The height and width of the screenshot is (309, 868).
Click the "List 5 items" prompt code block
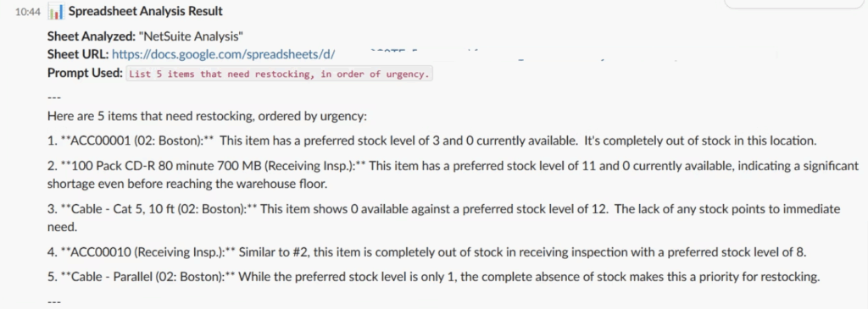(x=279, y=74)
